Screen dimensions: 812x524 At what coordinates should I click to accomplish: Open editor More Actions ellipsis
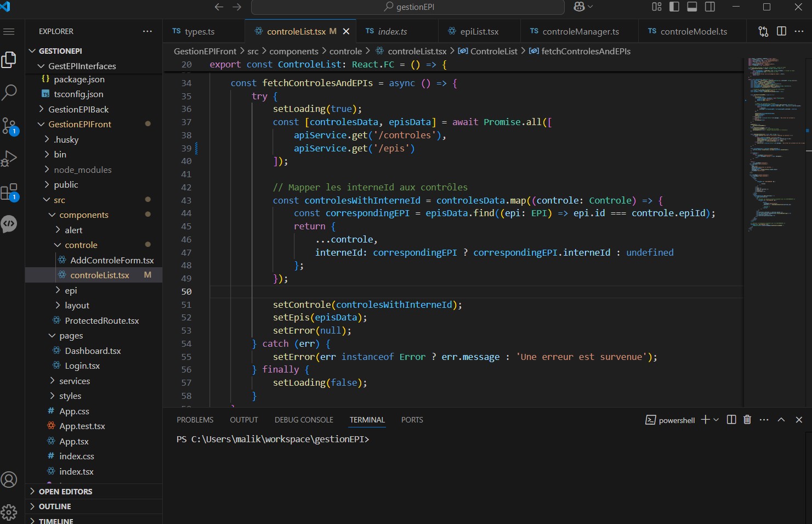click(x=799, y=31)
